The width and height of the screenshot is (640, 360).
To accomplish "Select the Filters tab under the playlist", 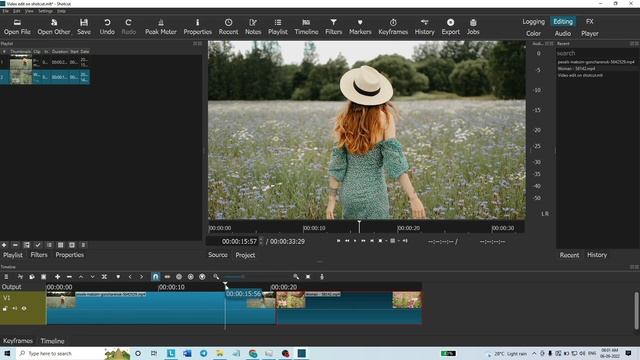I will pos(39,255).
